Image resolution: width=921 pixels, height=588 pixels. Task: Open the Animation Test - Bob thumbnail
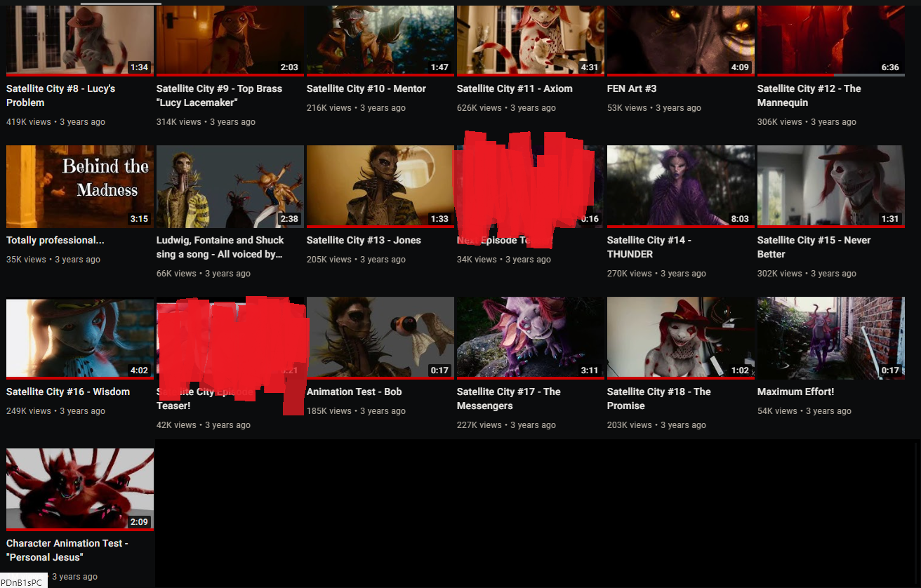(380, 338)
